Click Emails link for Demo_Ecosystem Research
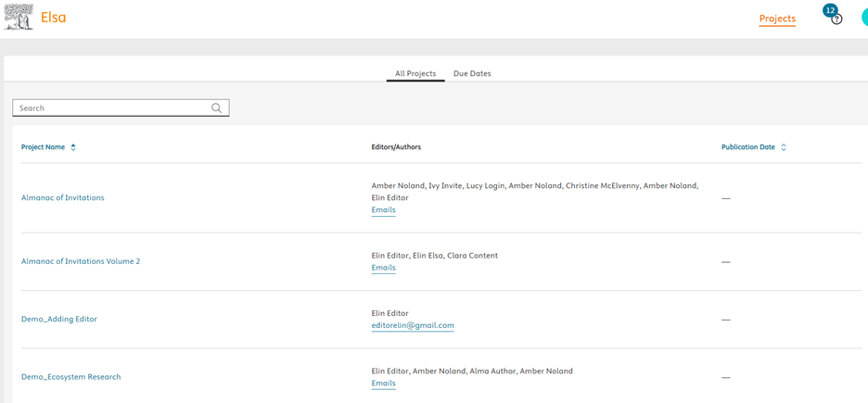The height and width of the screenshot is (403, 868). (x=383, y=384)
